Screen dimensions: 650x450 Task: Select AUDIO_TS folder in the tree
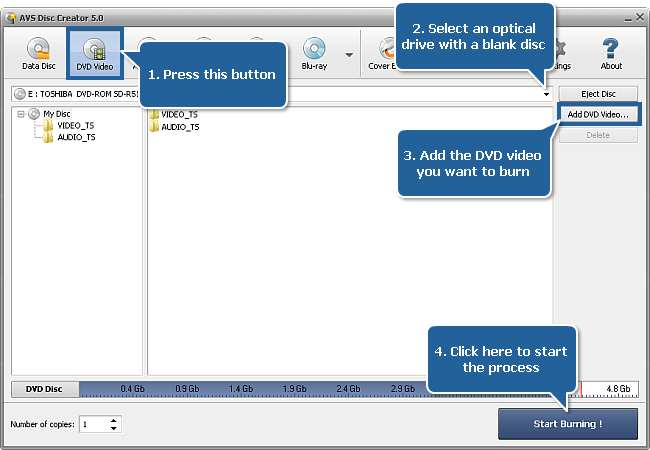point(76,137)
